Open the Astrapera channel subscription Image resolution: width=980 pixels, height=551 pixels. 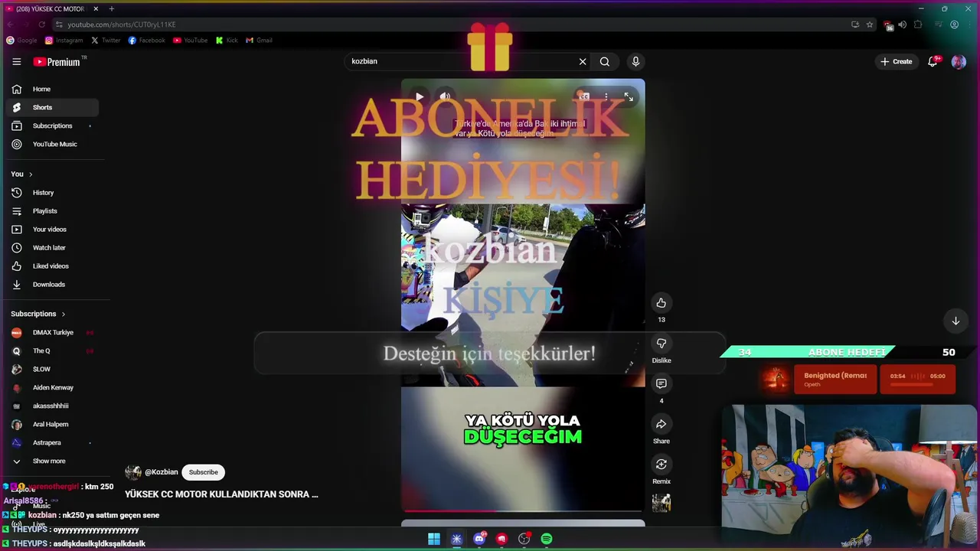coord(51,442)
